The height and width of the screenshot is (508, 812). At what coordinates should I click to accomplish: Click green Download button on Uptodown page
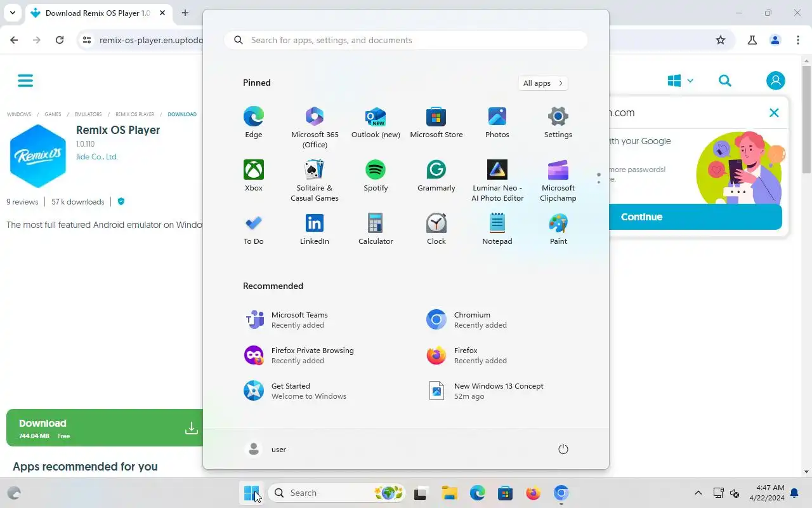[105, 427]
